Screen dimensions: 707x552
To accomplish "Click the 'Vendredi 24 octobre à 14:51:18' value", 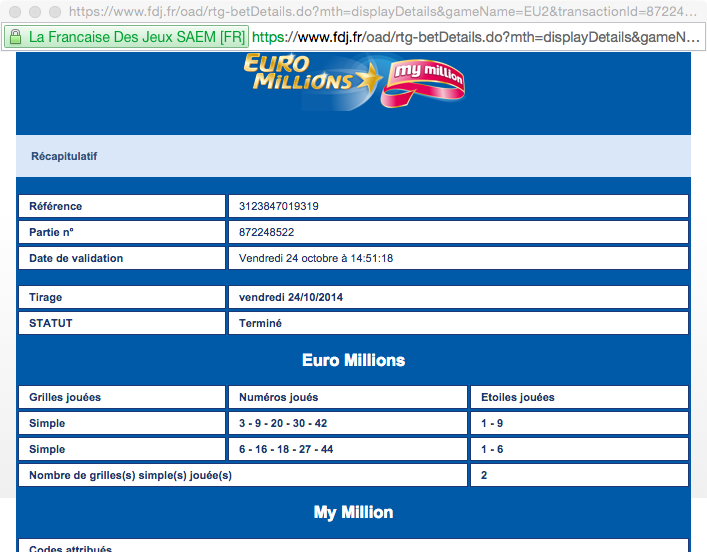I will pos(316,258).
